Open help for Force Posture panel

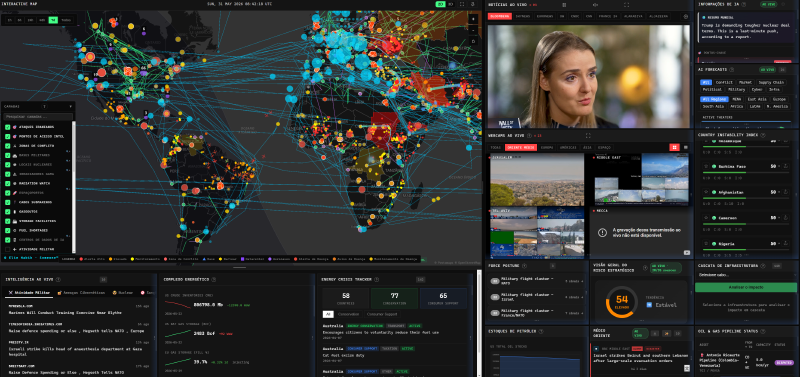tap(524, 266)
